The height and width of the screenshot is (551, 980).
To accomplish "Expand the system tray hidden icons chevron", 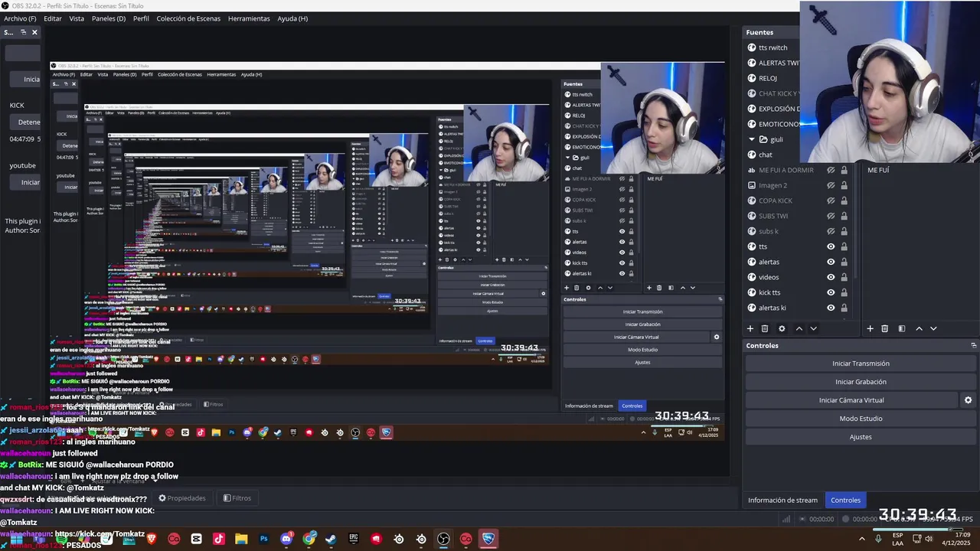I will [x=862, y=539].
